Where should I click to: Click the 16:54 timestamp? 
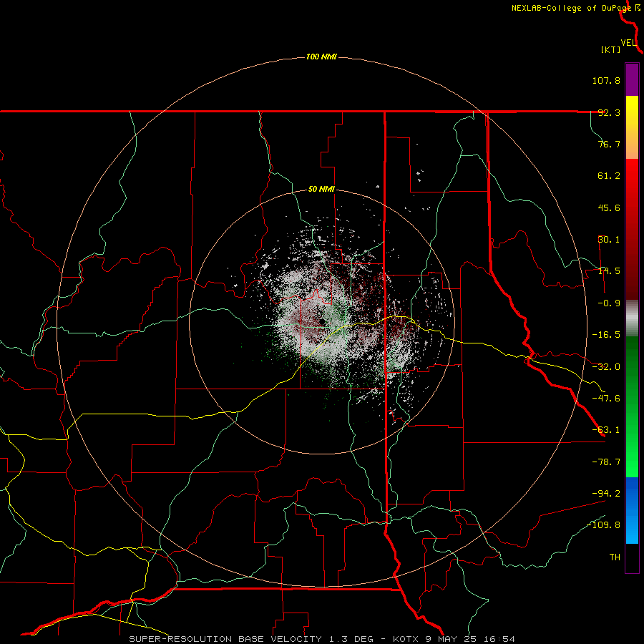499,639
